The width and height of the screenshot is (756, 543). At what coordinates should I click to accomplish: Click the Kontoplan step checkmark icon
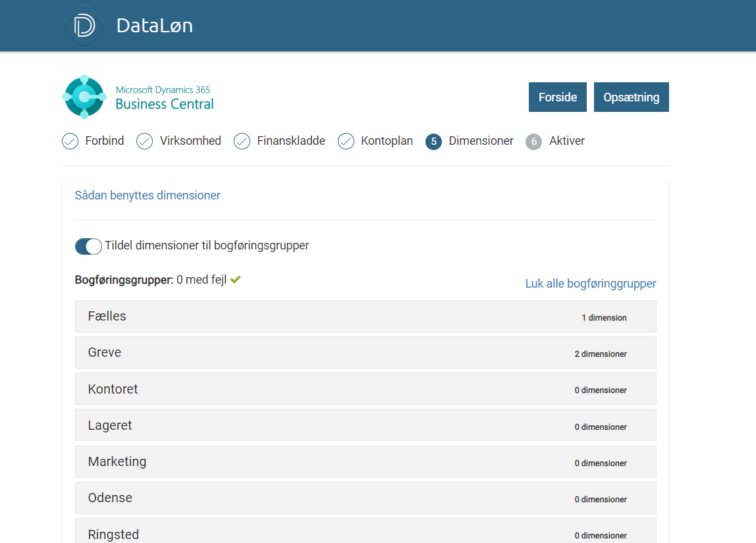point(346,141)
